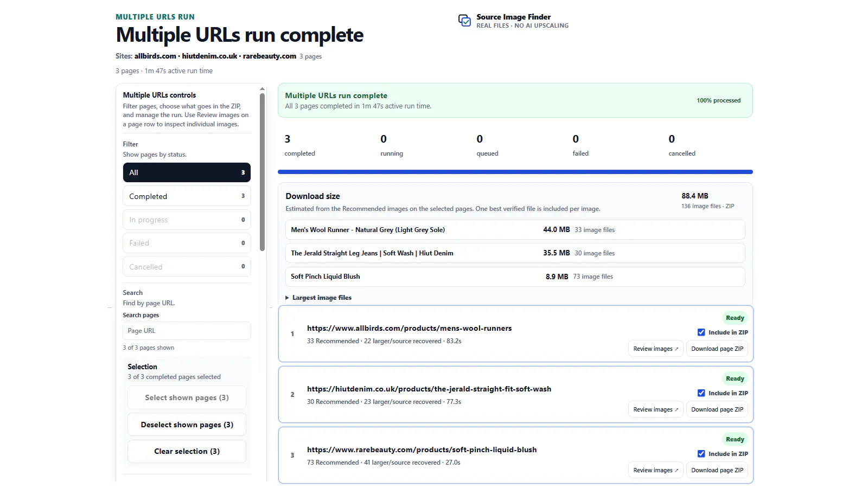Click The Jerald Straight Leg Jeans row
This screenshot has width=868, height=488.
515,253
